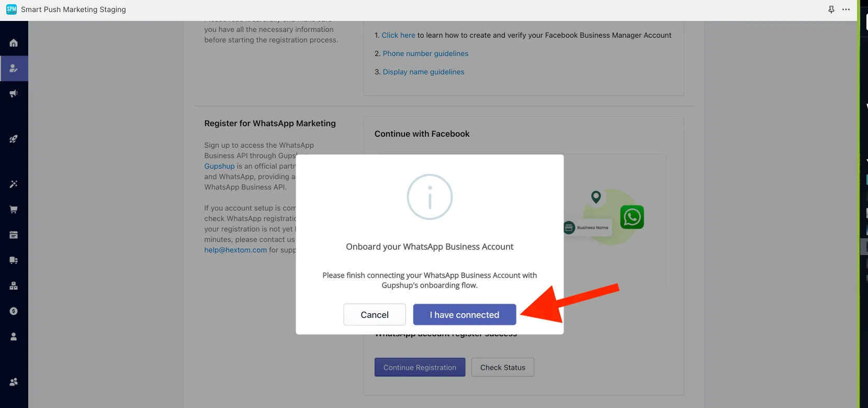
Task: Open the megaphone campaigns sidebar icon
Action: point(14,93)
